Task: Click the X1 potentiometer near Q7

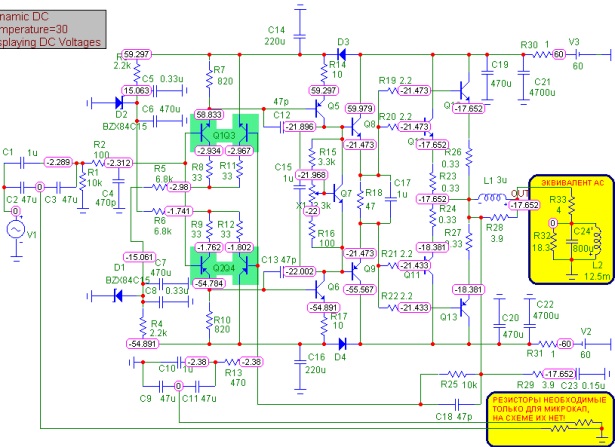Action: pos(312,193)
